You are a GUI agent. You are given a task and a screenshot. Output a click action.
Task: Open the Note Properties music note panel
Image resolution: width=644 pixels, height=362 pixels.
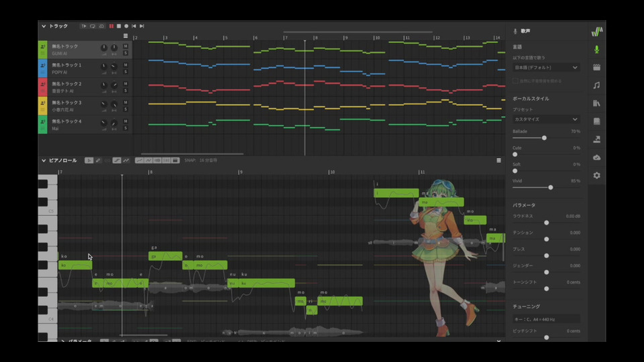click(x=597, y=85)
